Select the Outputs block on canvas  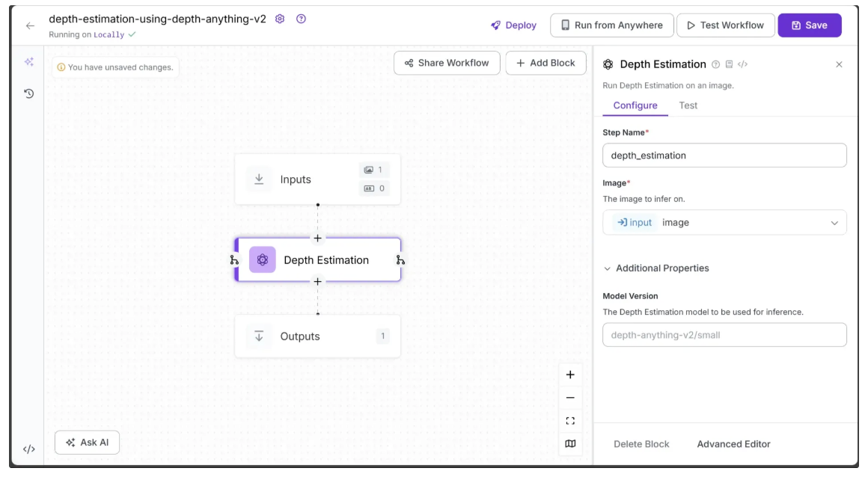pos(317,336)
